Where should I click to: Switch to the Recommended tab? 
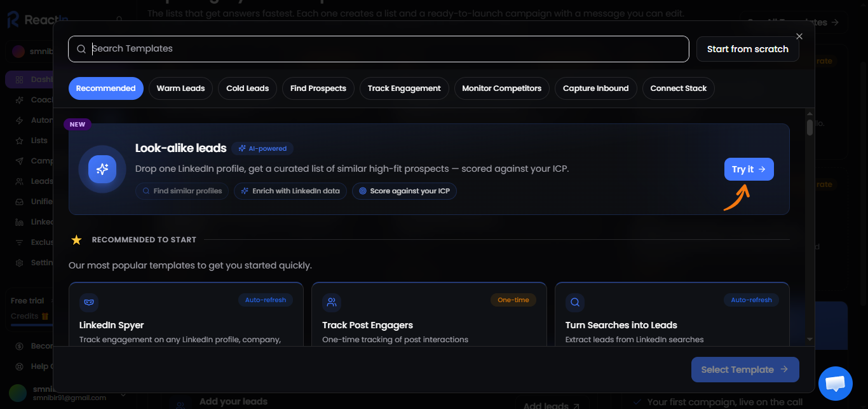pos(106,88)
